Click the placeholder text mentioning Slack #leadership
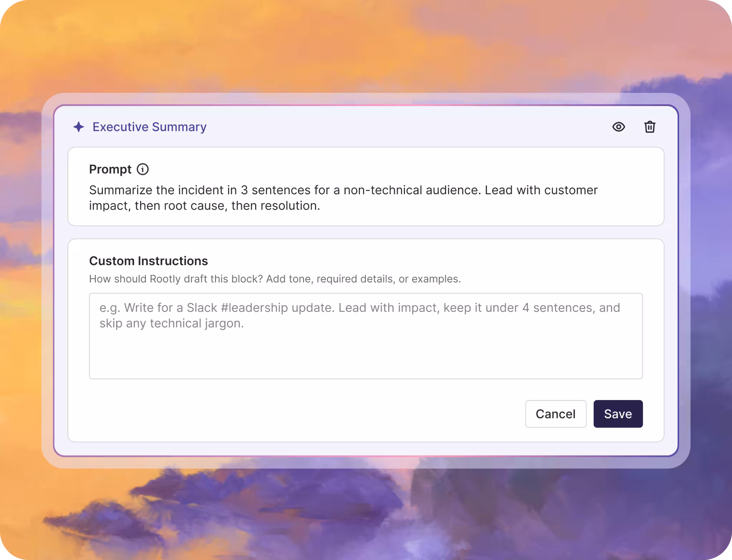The height and width of the screenshot is (560, 732). [360, 308]
